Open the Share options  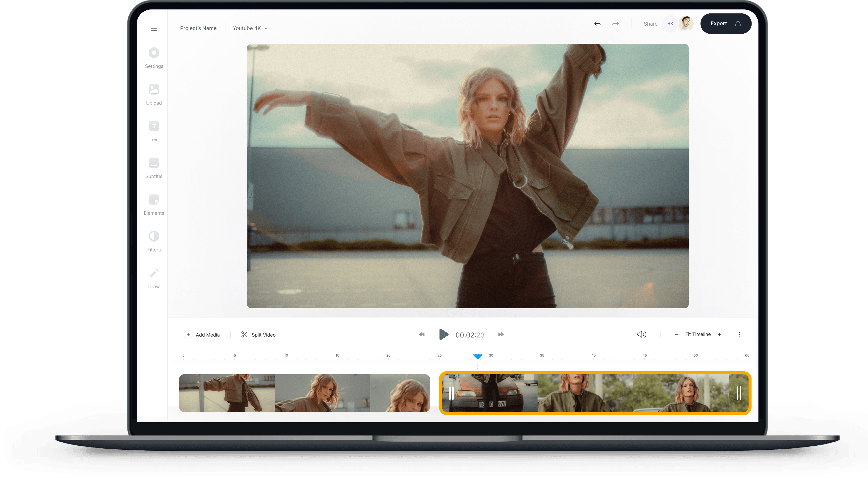650,24
